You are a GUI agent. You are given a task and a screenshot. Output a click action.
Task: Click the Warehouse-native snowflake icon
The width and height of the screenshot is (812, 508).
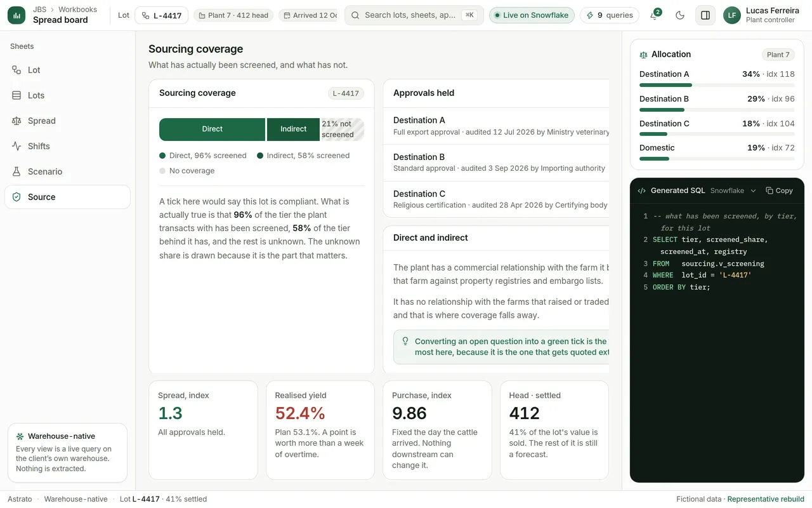pyautogui.click(x=20, y=436)
